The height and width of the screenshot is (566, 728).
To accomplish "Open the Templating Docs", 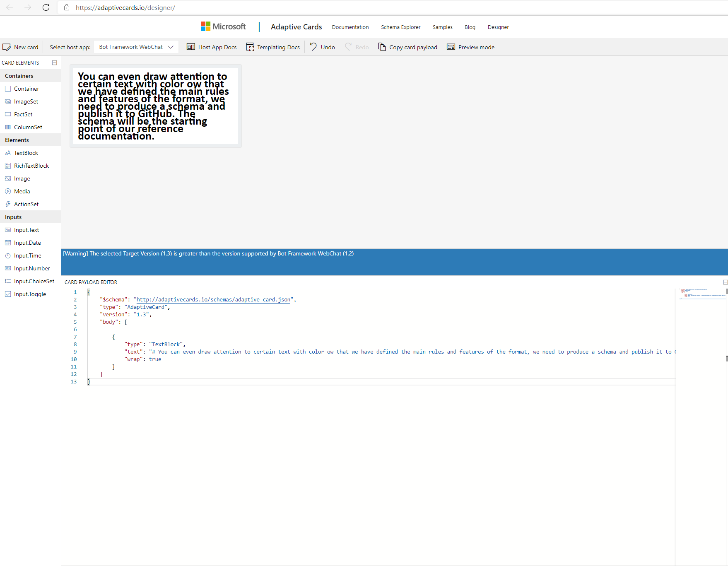I will [273, 47].
